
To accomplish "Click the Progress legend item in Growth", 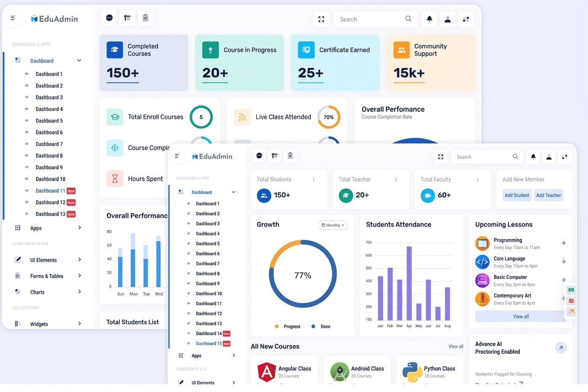I will coord(287,327).
